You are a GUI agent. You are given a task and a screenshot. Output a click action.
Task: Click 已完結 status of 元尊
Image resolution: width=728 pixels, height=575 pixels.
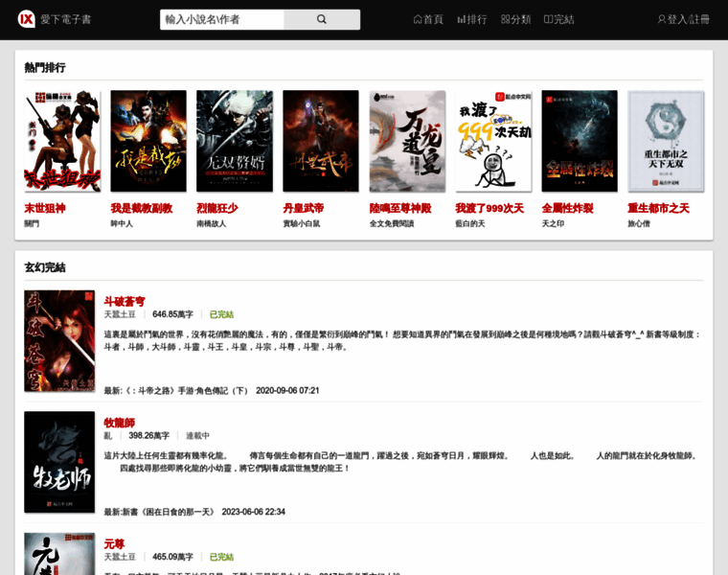pyautogui.click(x=221, y=557)
